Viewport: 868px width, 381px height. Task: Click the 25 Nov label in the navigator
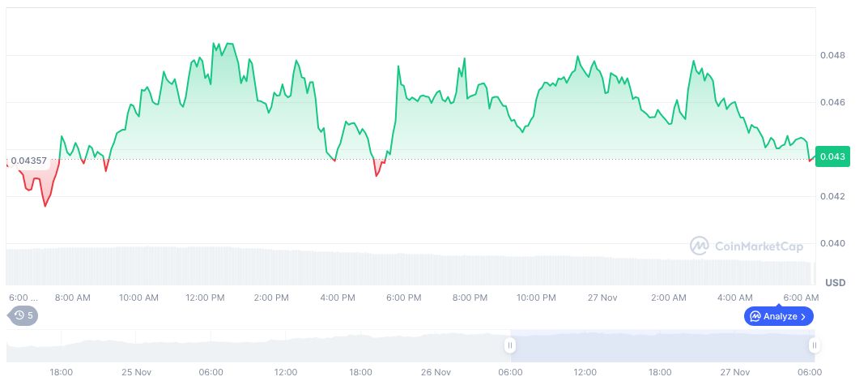[x=136, y=372]
